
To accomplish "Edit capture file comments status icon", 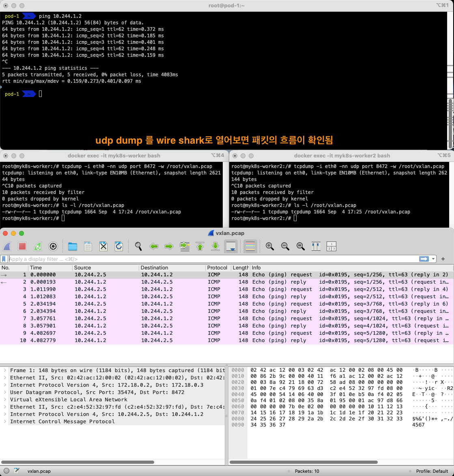I will 17,471.
